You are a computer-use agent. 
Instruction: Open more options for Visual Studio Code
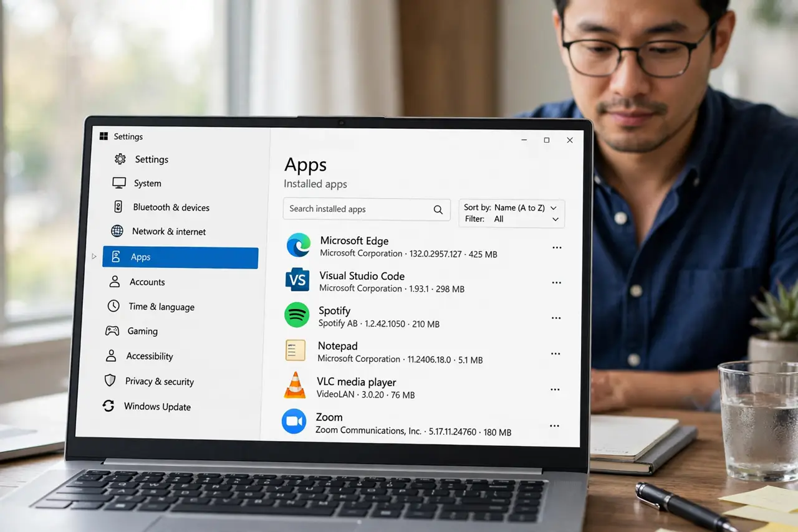coord(556,282)
